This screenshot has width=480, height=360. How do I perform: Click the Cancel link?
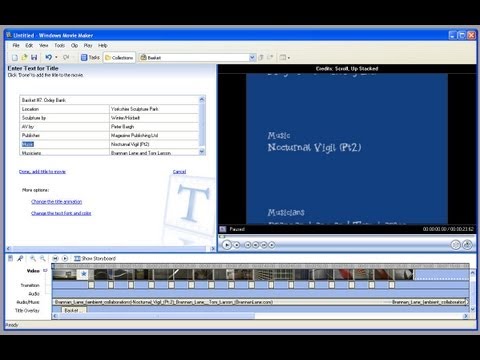179,172
